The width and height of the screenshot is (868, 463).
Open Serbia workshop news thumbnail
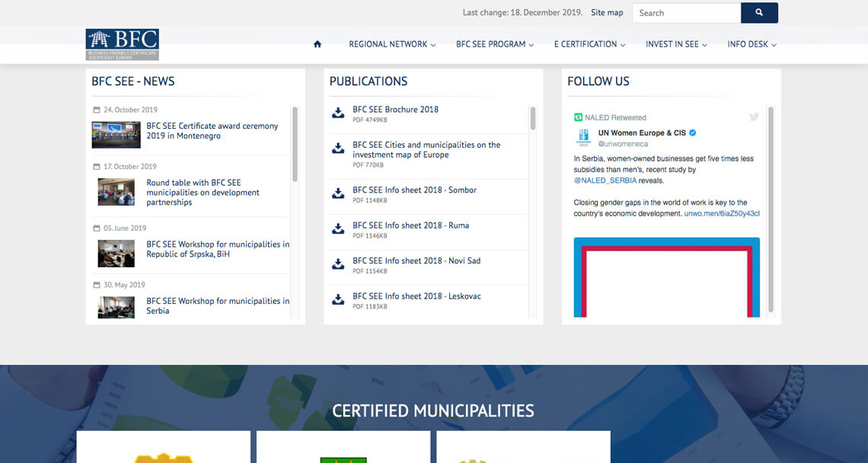click(116, 308)
